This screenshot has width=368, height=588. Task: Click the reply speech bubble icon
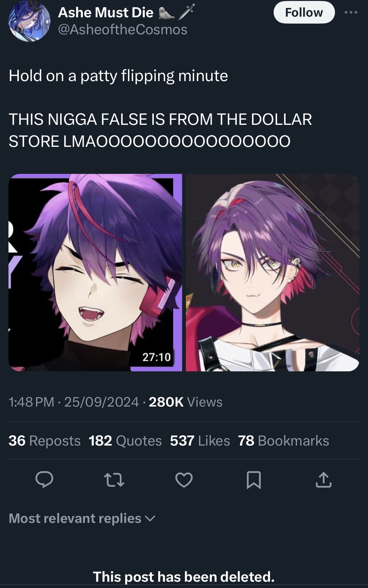click(44, 480)
